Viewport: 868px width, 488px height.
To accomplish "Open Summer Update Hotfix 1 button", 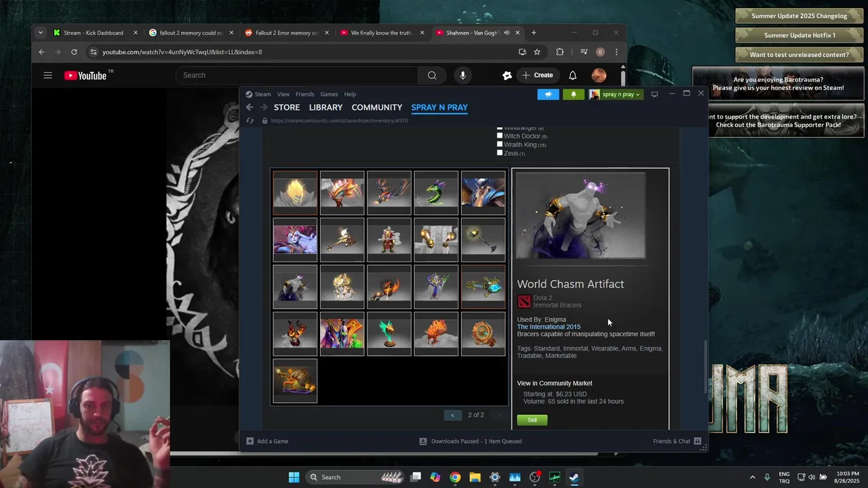I will pos(800,35).
